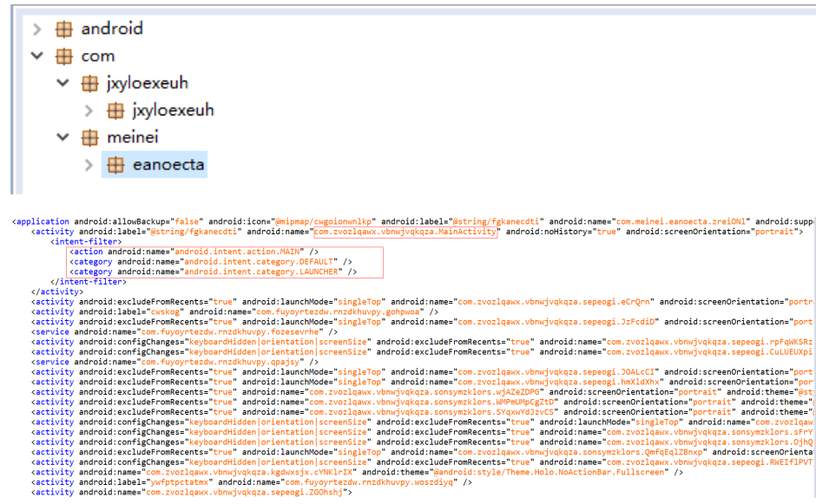Click the android package icon
This screenshot has height=504, width=816.
point(64,29)
